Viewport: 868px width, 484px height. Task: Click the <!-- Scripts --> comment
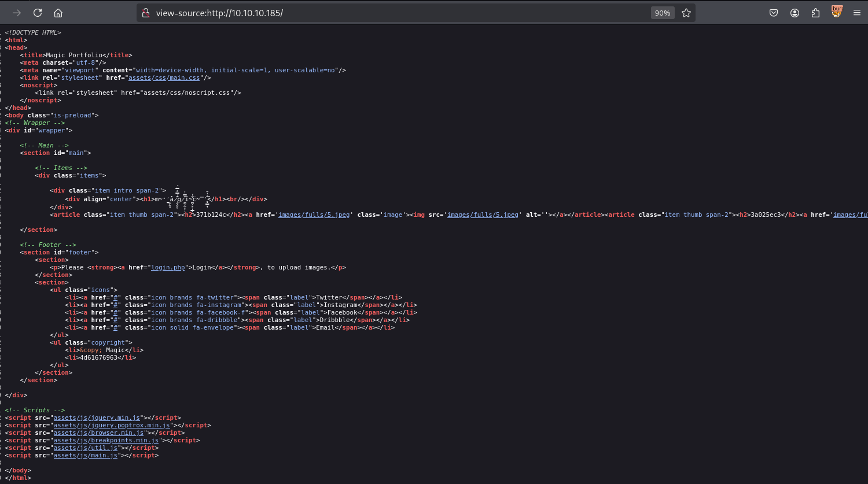(35, 410)
